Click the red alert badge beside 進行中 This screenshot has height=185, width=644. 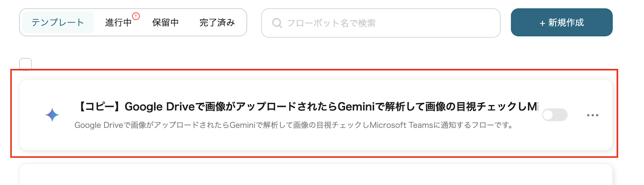(x=136, y=16)
